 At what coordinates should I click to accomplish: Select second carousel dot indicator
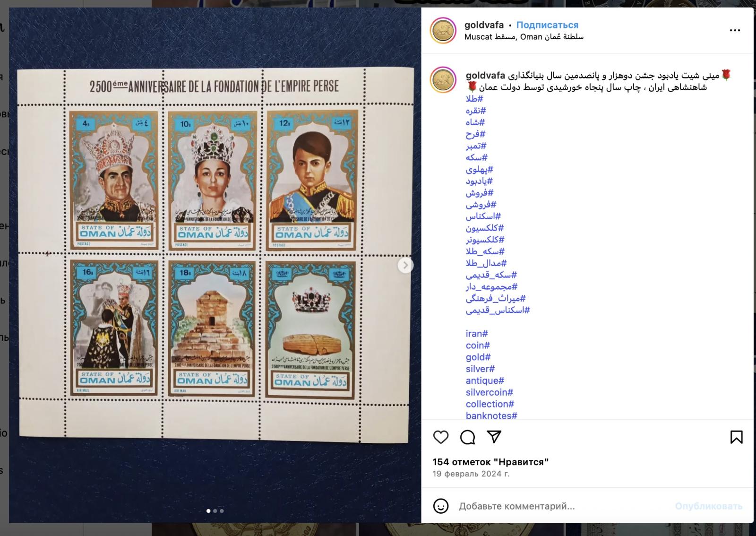215,511
